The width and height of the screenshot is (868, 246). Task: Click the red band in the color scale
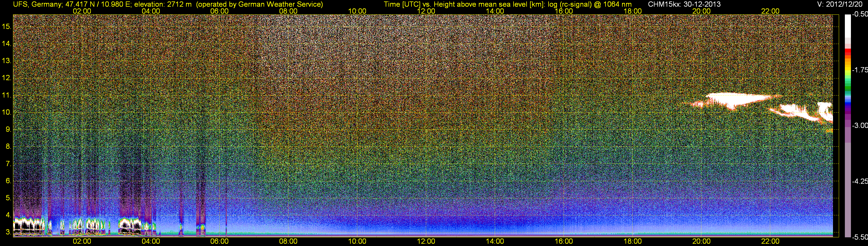point(847,53)
